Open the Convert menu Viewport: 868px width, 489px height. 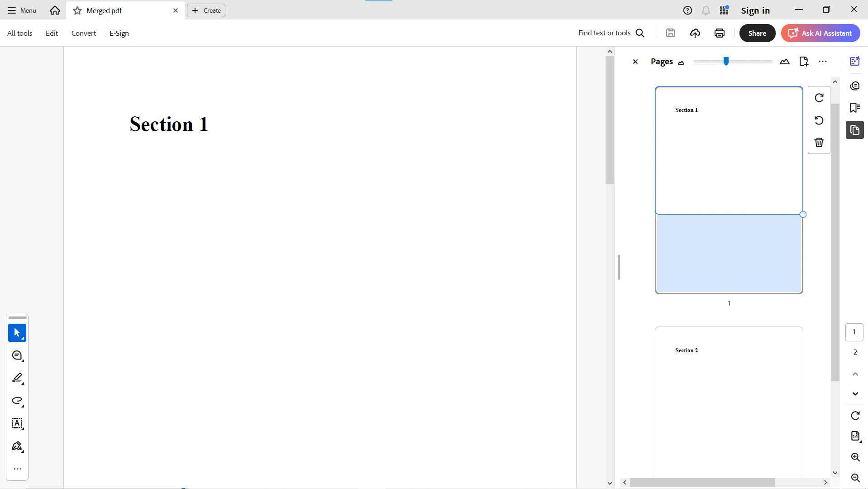point(84,33)
